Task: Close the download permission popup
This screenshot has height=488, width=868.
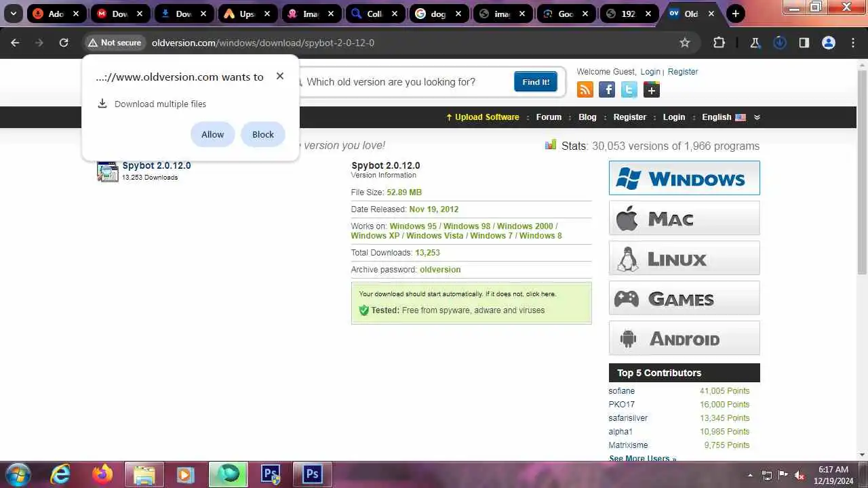Action: [280, 76]
